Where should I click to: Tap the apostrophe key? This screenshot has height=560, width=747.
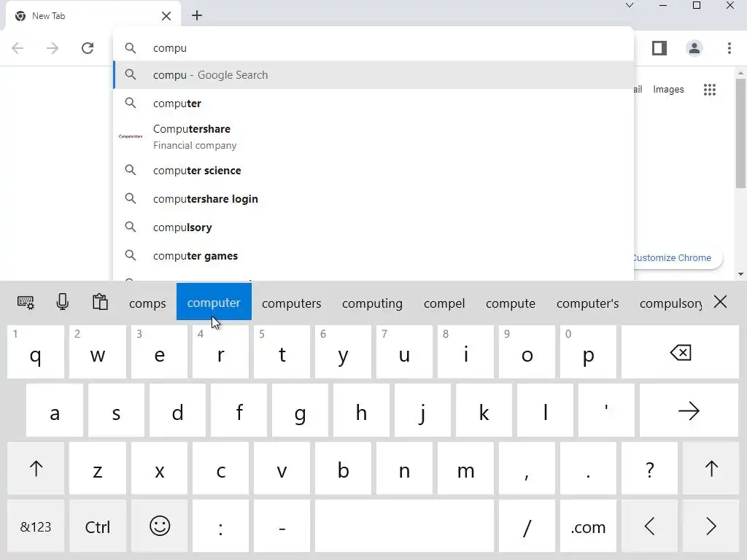606,411
